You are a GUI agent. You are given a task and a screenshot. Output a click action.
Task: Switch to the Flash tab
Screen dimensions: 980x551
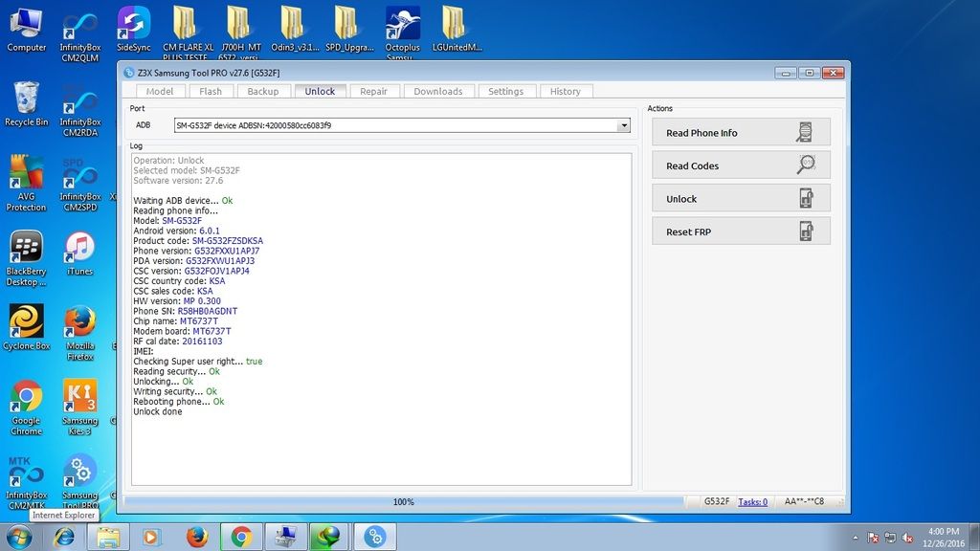[x=211, y=92]
